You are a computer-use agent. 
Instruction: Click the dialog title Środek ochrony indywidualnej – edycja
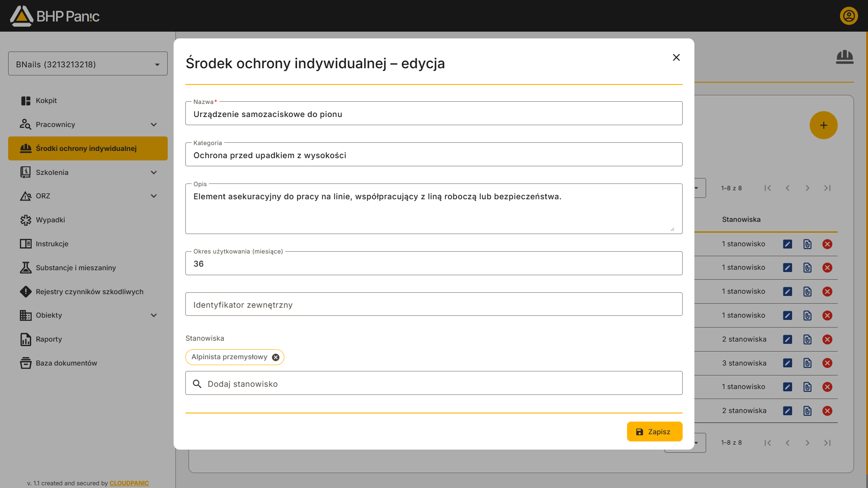pos(315,63)
